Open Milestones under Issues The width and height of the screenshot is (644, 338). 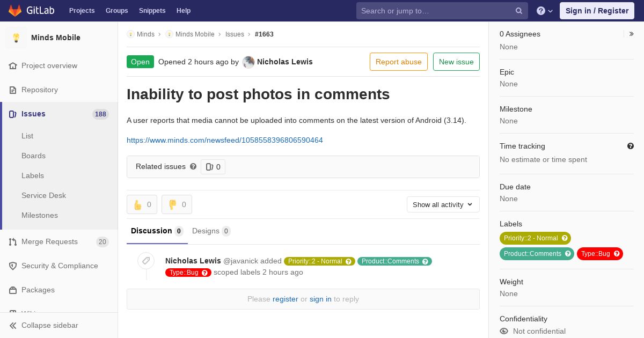pos(40,216)
